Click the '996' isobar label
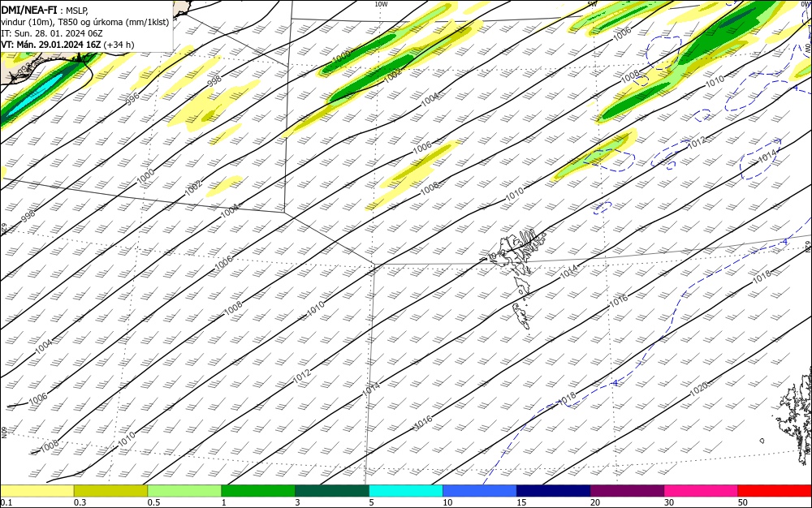The height and width of the screenshot is (508, 812). coord(132,98)
